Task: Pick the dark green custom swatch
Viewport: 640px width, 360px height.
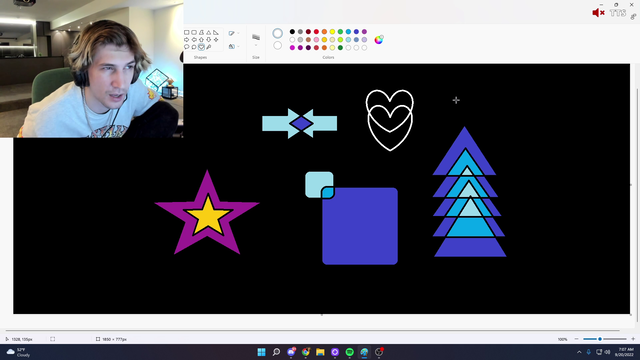Action: point(340,48)
